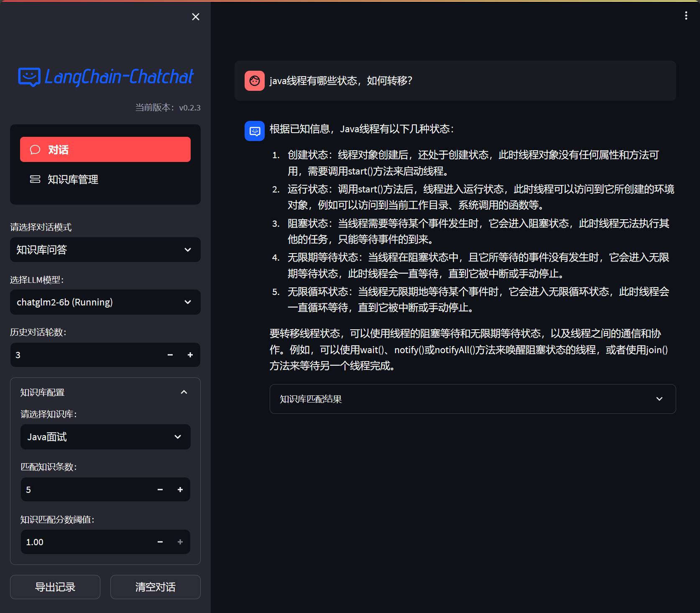The height and width of the screenshot is (613, 700).
Task: Decrease 历史对话轮数 with minus button
Action: [x=170, y=355]
